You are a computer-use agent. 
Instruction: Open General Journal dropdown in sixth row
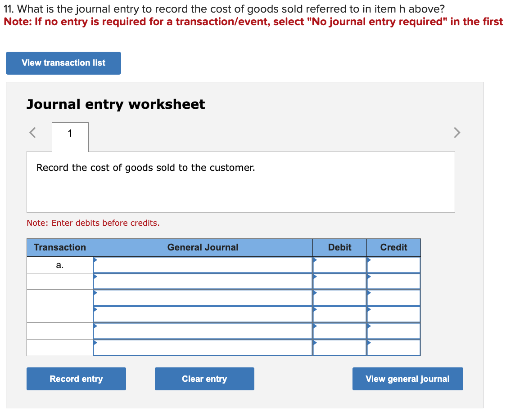tap(203, 348)
